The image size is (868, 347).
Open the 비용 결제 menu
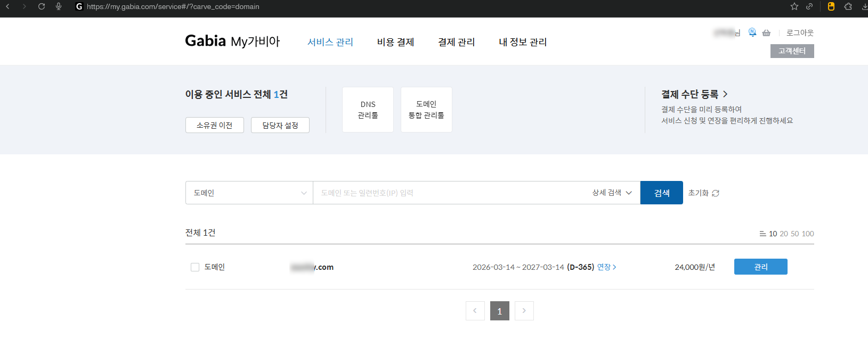pos(395,42)
